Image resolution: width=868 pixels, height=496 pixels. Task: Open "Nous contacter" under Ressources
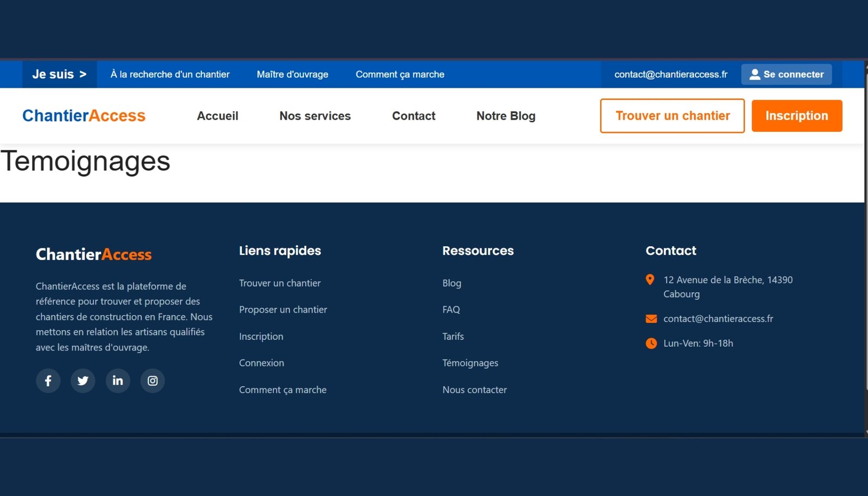pyautogui.click(x=475, y=390)
